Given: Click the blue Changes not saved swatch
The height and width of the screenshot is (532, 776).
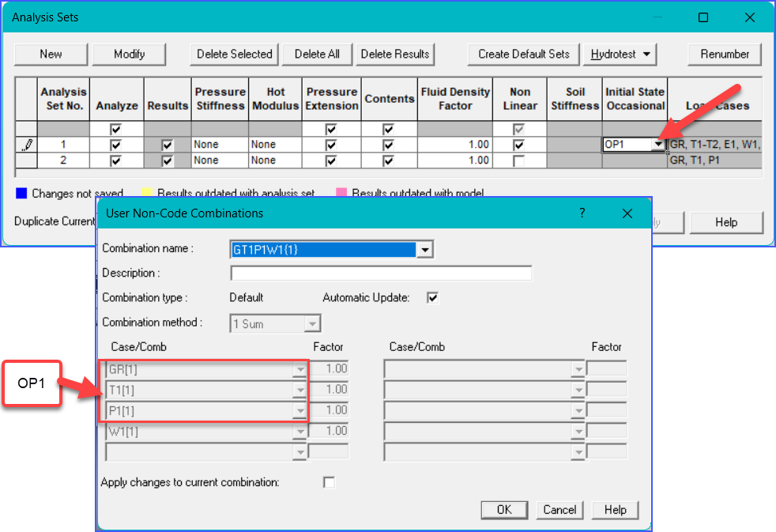Looking at the screenshot, I should pyautogui.click(x=21, y=194).
